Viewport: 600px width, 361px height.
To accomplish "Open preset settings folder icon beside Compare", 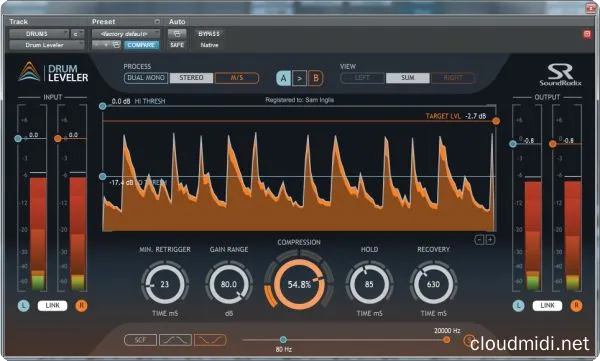I will [117, 45].
